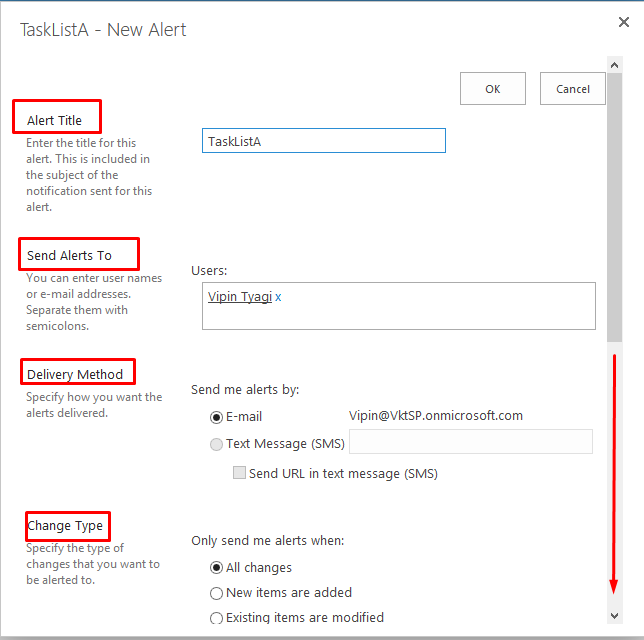
Task: Click the OK button
Action: (x=492, y=89)
